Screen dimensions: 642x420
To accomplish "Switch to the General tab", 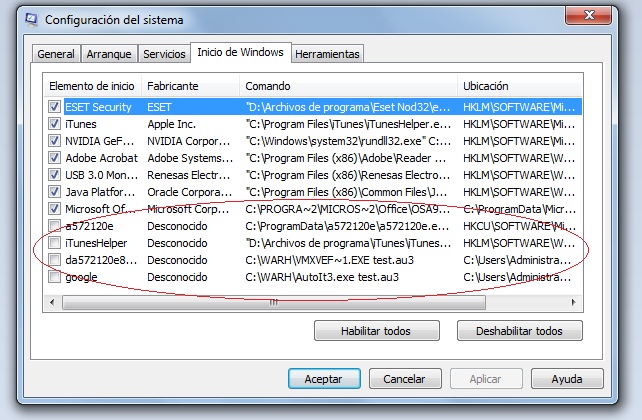I will 56,54.
